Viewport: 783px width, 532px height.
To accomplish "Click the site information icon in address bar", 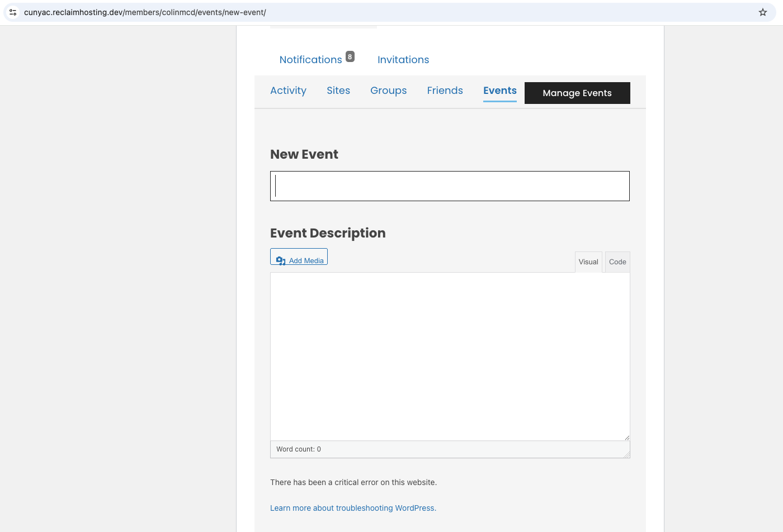I will coord(13,12).
